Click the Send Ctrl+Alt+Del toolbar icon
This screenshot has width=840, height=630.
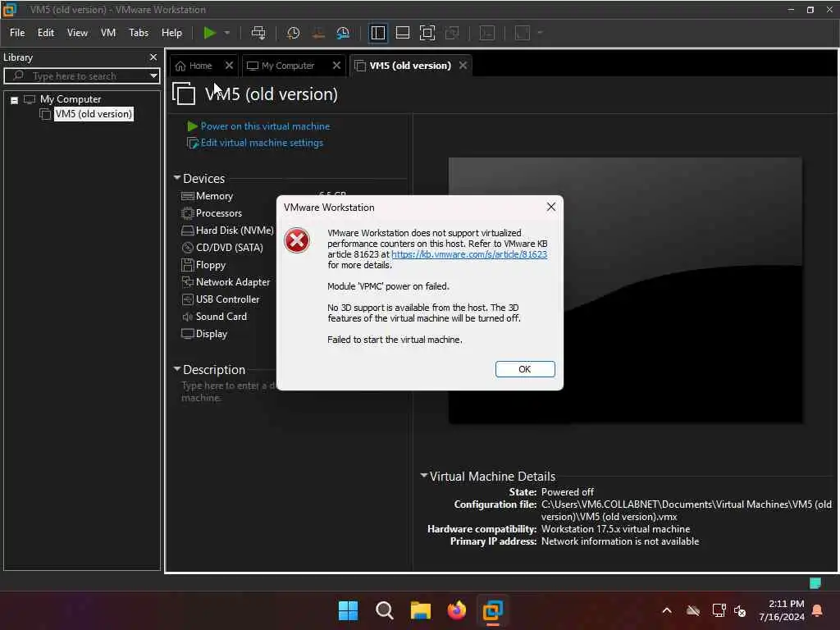pos(258,33)
